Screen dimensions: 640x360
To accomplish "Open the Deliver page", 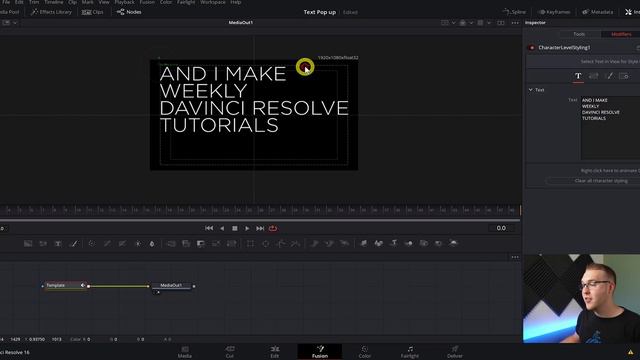I will click(454, 351).
